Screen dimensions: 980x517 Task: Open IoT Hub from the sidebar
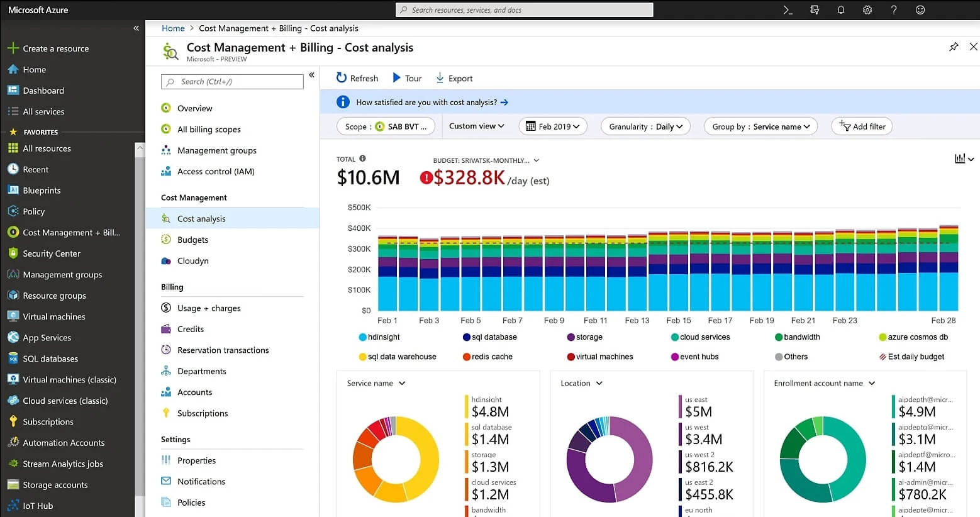pos(36,506)
